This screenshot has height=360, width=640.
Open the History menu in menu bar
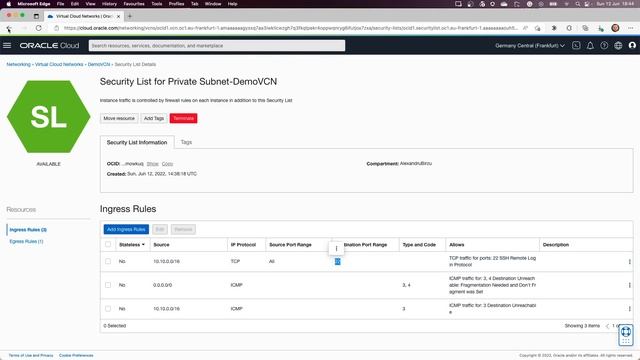[x=109, y=4]
